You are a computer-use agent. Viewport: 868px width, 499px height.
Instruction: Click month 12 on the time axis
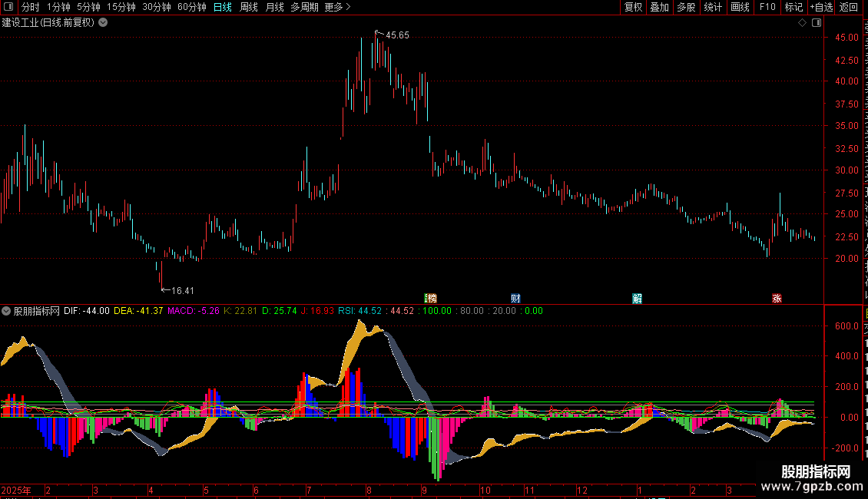click(581, 491)
